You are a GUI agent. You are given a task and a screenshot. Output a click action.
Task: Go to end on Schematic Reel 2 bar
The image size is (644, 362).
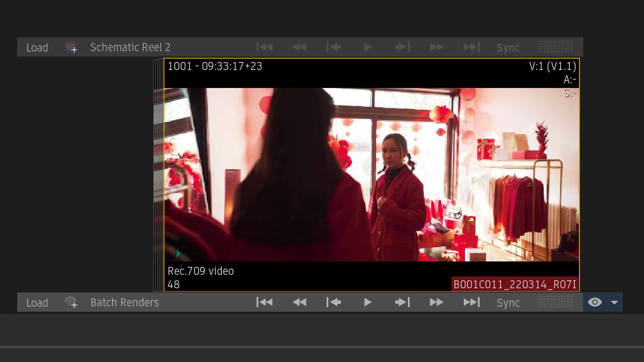click(471, 47)
